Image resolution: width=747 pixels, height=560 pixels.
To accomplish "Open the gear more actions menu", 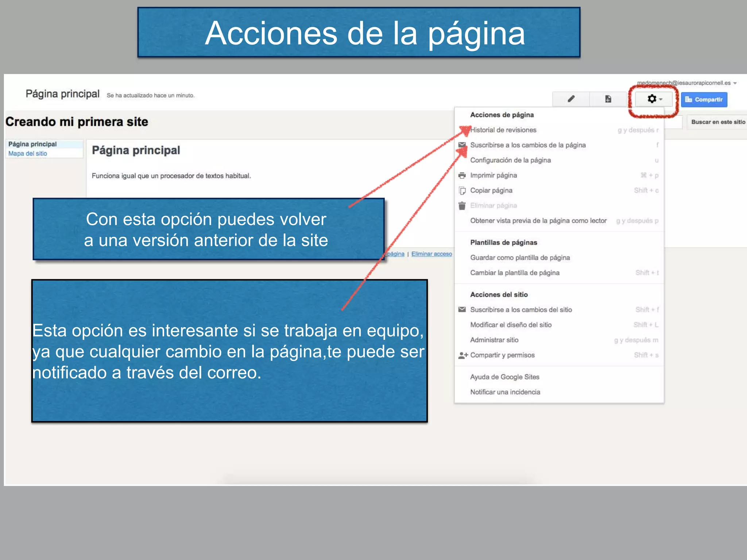I will pyautogui.click(x=654, y=99).
